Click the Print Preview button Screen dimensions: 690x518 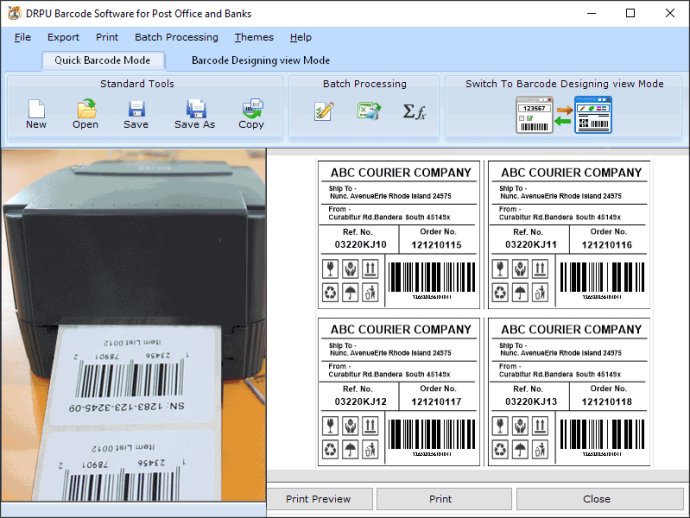(x=319, y=499)
